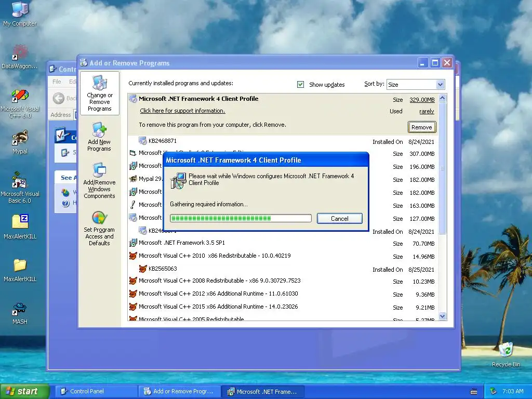Click the 8/25/2021 installed date
The height and width of the screenshot is (399, 532).
pyautogui.click(x=421, y=270)
